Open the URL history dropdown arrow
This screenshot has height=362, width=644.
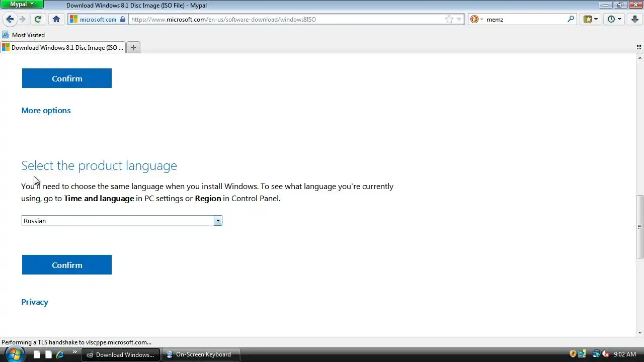pyautogui.click(x=459, y=20)
